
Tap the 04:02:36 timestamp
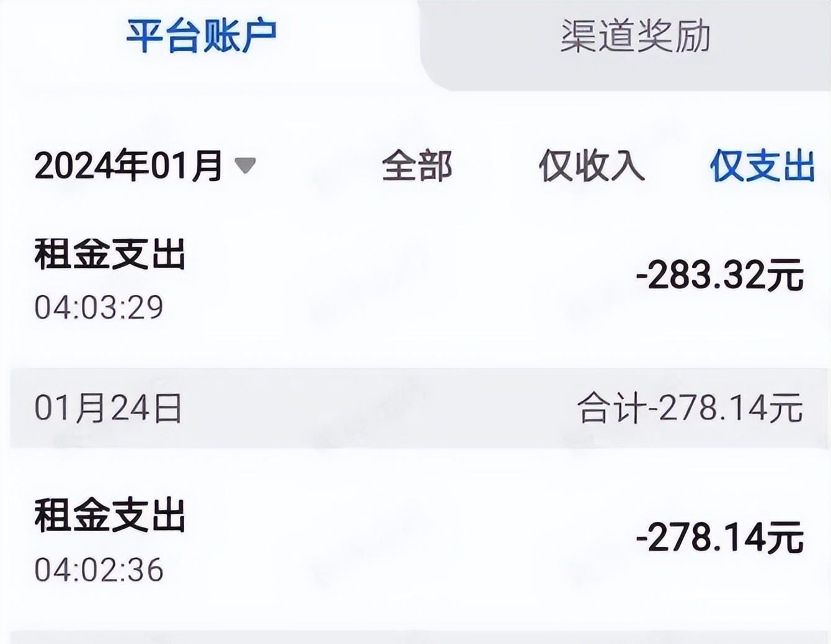(99, 570)
